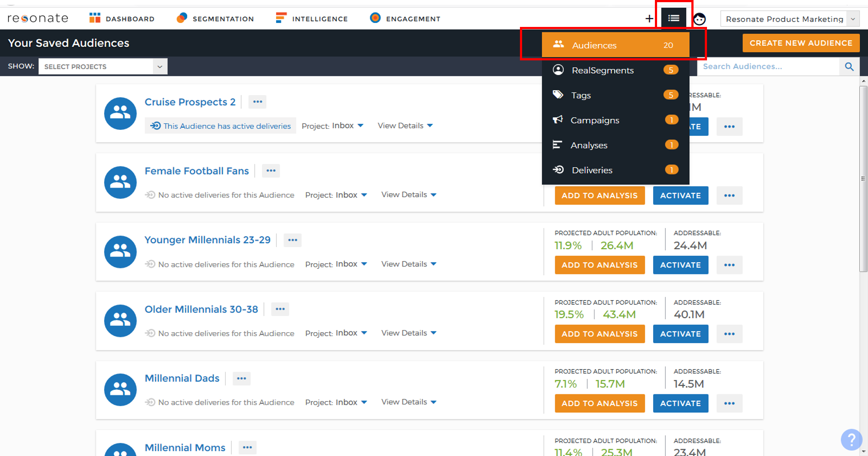
Task: Toggle the list menu icon
Action: [x=674, y=18]
